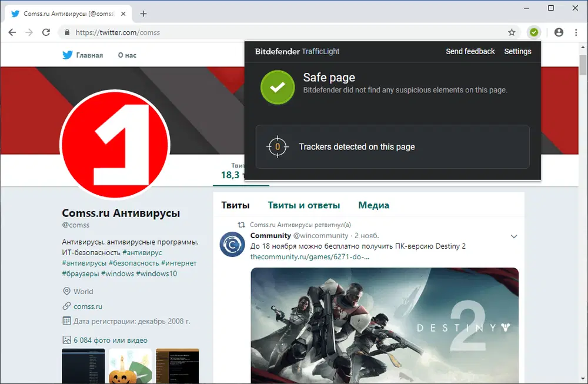Open the third media thumbnail
This screenshot has height=384, width=588.
coord(178,366)
